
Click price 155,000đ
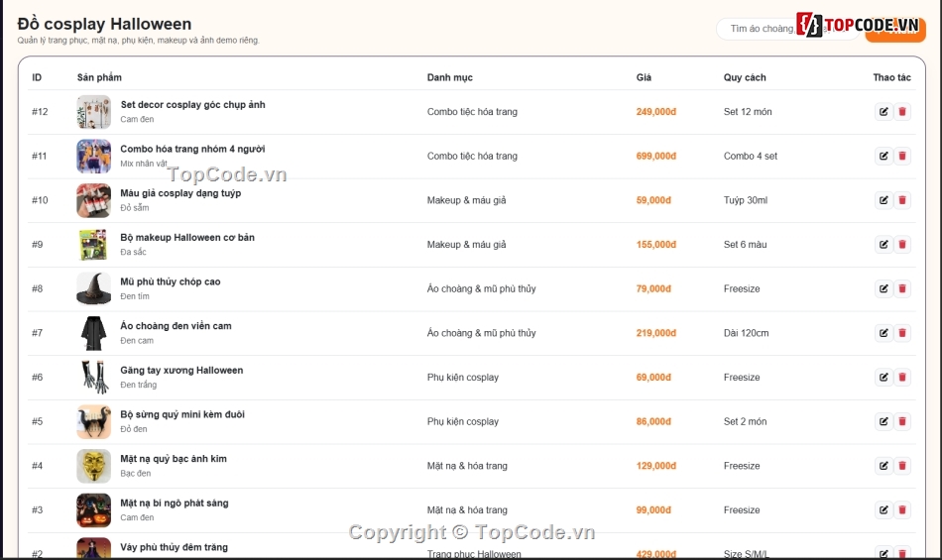(x=656, y=244)
